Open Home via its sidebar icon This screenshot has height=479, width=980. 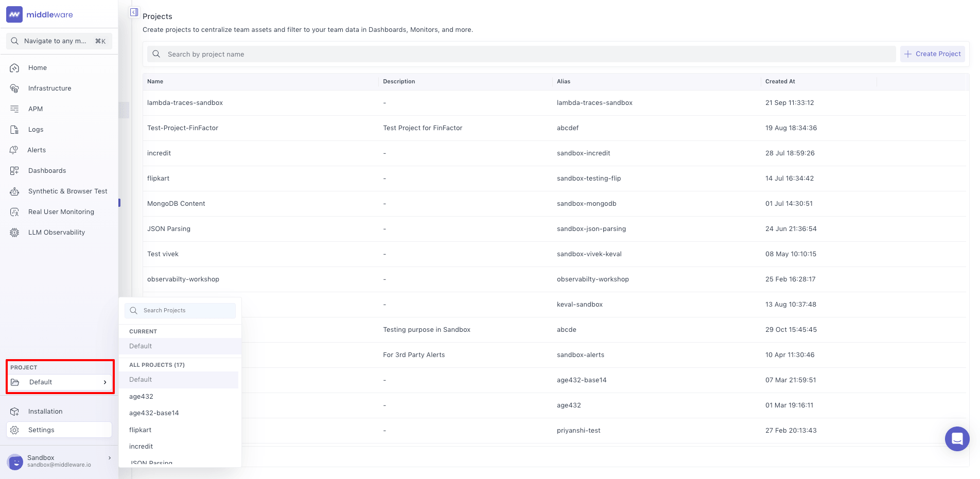pyautogui.click(x=14, y=68)
